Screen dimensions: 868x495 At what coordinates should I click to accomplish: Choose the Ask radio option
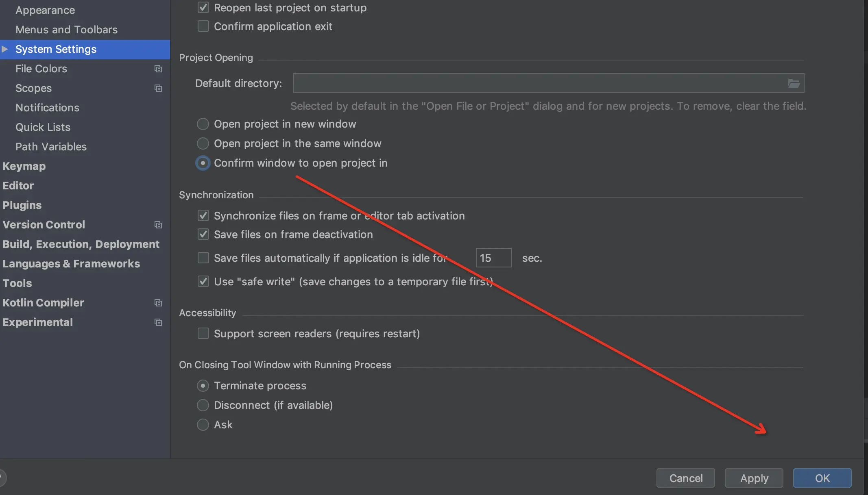203,425
